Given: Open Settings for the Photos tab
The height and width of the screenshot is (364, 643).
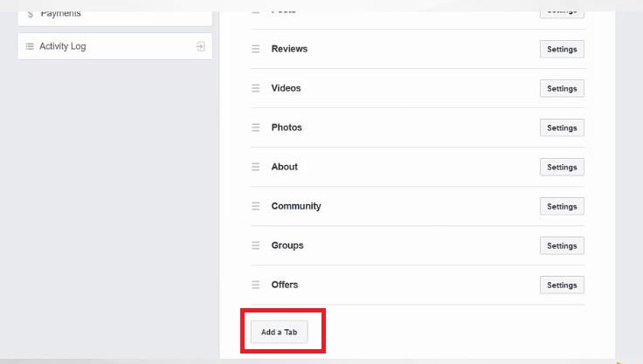Looking at the screenshot, I should point(562,127).
